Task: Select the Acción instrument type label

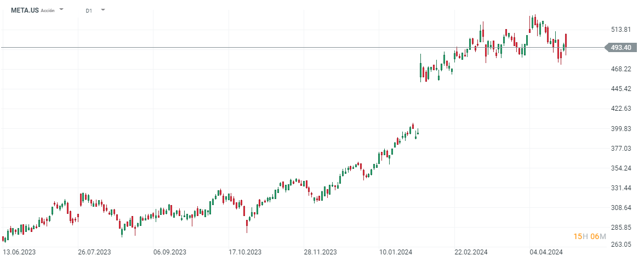Action: [48, 10]
